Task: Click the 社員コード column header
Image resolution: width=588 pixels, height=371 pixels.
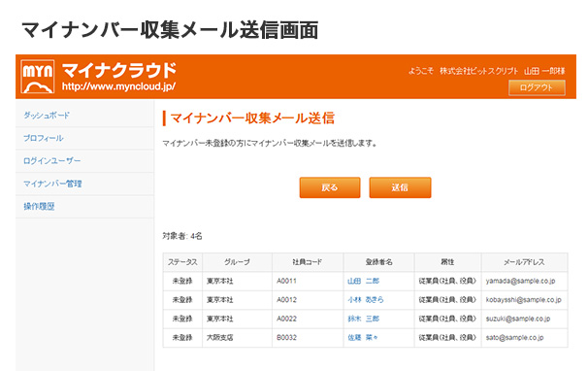Action: pyautogui.click(x=308, y=262)
